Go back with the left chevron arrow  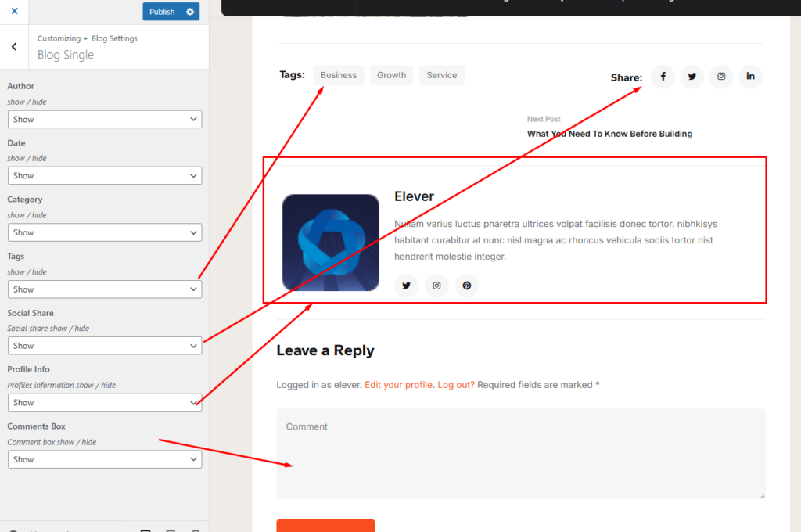14,46
